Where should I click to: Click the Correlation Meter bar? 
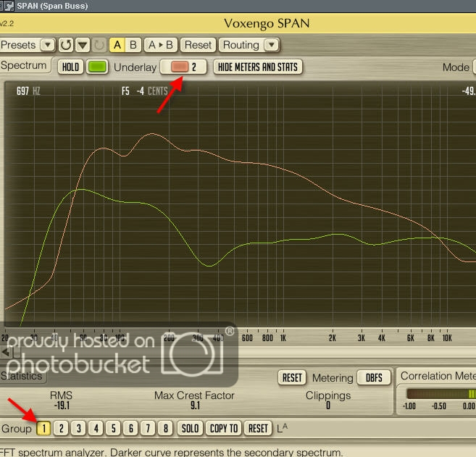tap(441, 394)
